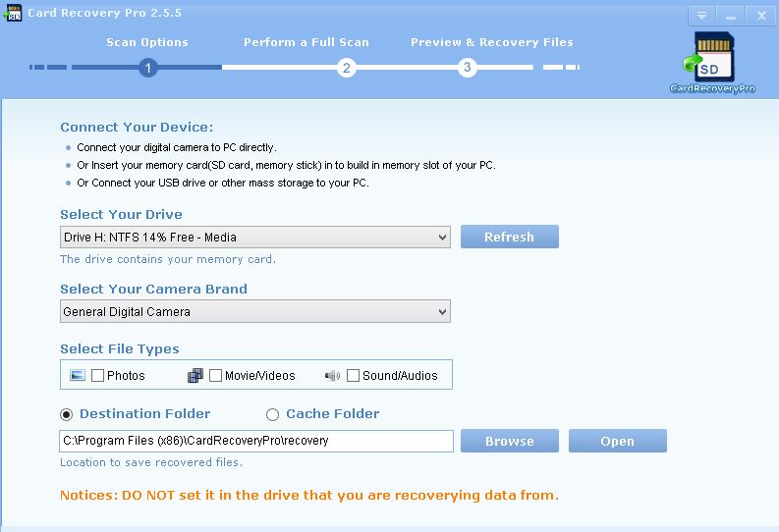The height and width of the screenshot is (532, 779).
Task: Click the Photos picture icon
Action: point(78,375)
